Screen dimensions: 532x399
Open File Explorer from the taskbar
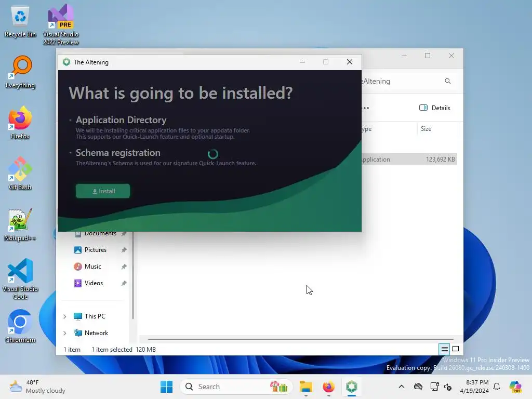click(x=305, y=387)
